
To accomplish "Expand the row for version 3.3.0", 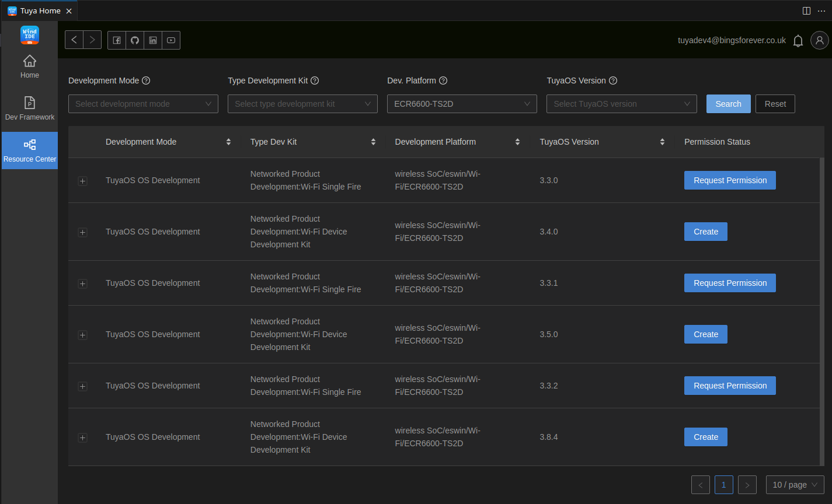I will coord(82,181).
